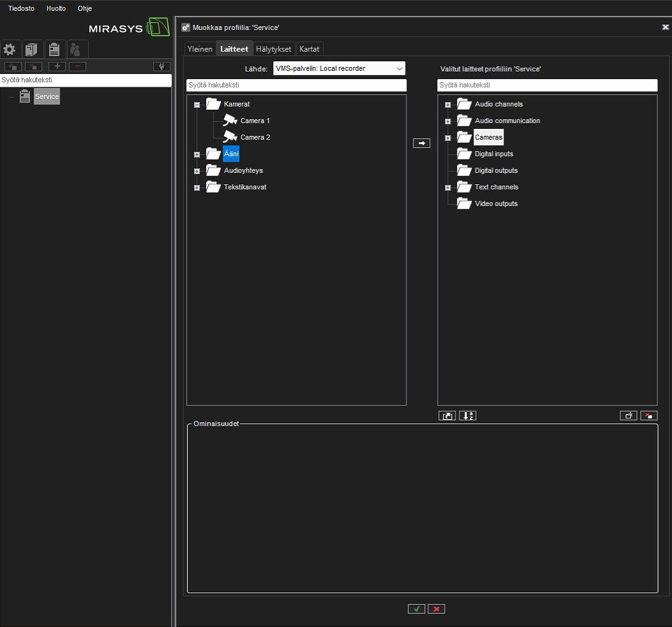672x627 pixels.
Task: Click the user groups people icon
Action: (76, 50)
